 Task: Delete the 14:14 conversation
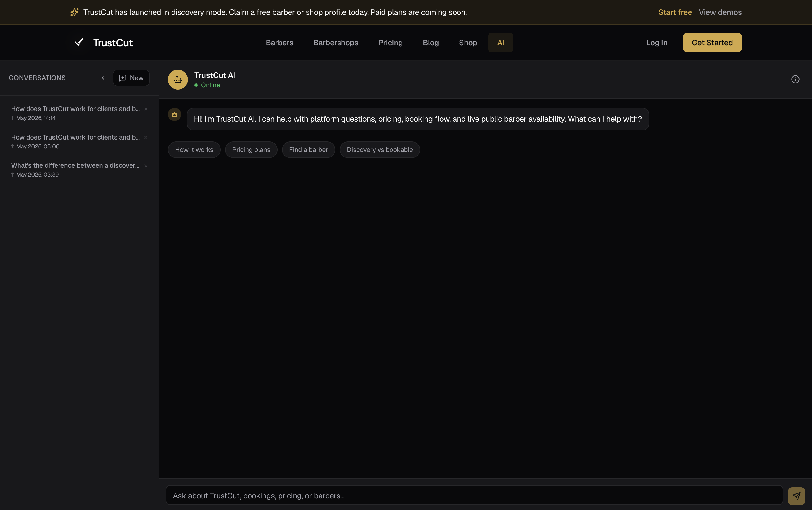pos(146,109)
